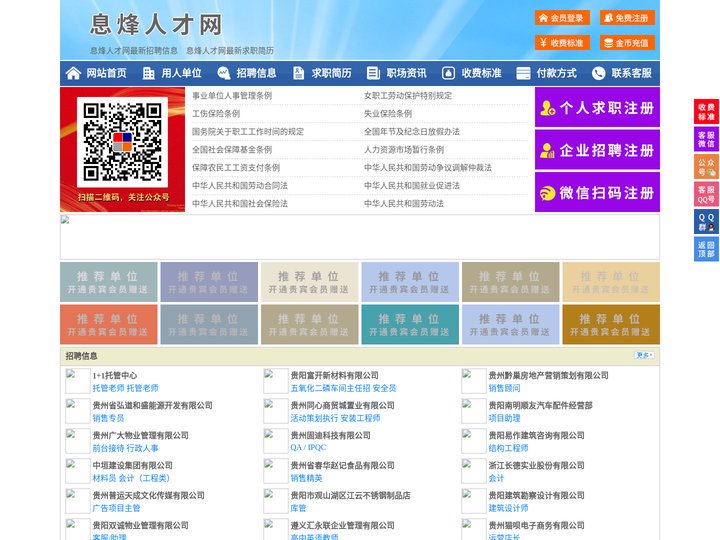Open the QA / IPQC job link
The height and width of the screenshot is (540, 720).
click(308, 448)
